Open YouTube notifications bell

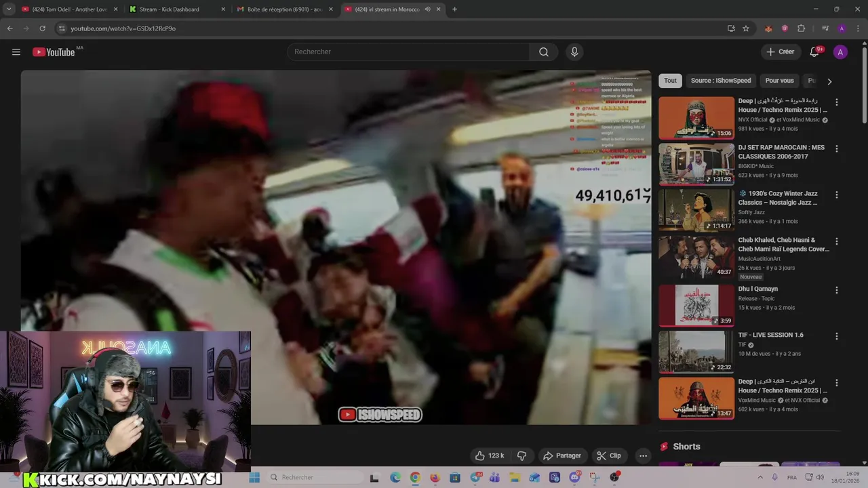point(815,52)
